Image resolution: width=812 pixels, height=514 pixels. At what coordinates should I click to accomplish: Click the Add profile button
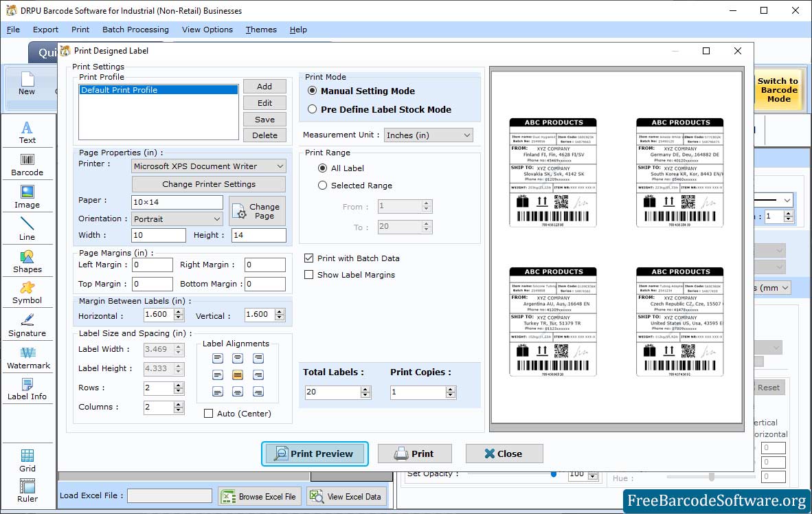point(264,87)
